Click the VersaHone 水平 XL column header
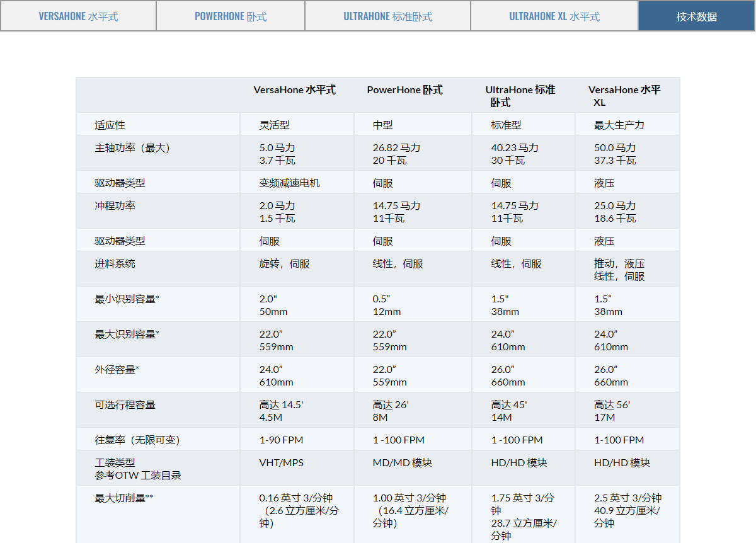This screenshot has width=756, height=543. tap(624, 96)
